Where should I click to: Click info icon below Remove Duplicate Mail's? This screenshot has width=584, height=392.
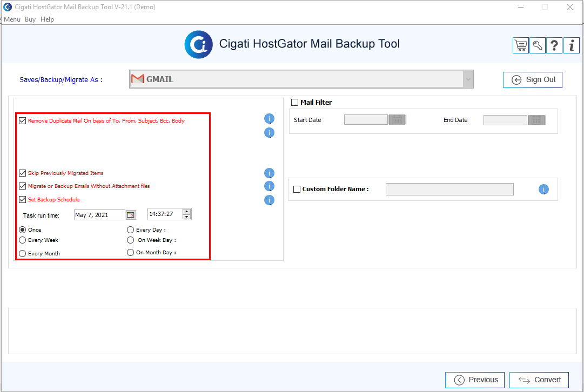(x=269, y=132)
